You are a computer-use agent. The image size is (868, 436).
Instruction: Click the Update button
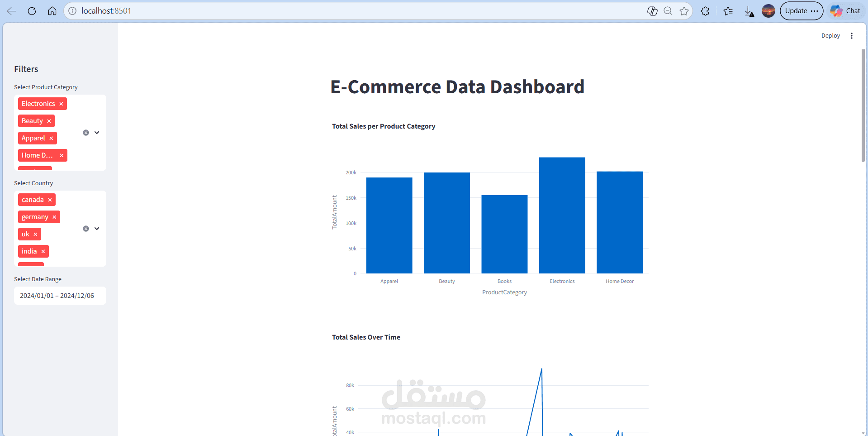[x=796, y=10]
